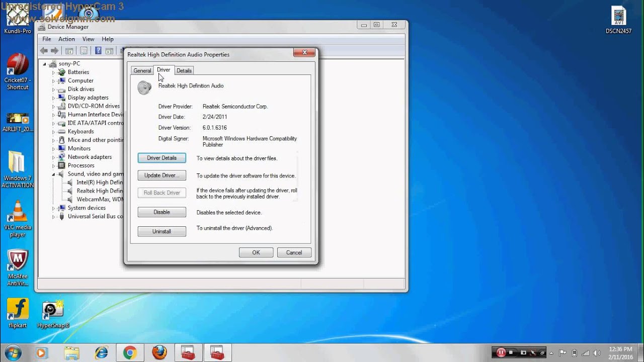
Task: Click the HyperCam stop recording button
Action: (511, 352)
